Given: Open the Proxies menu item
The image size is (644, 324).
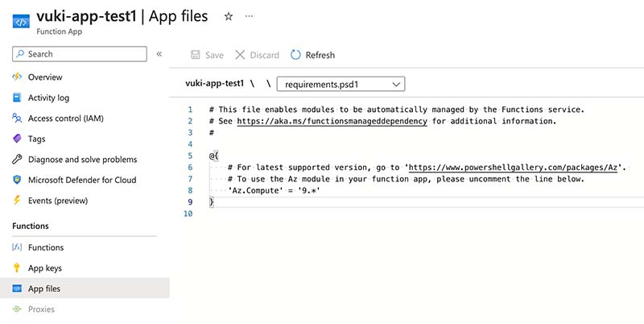Looking at the screenshot, I should pos(41,309).
